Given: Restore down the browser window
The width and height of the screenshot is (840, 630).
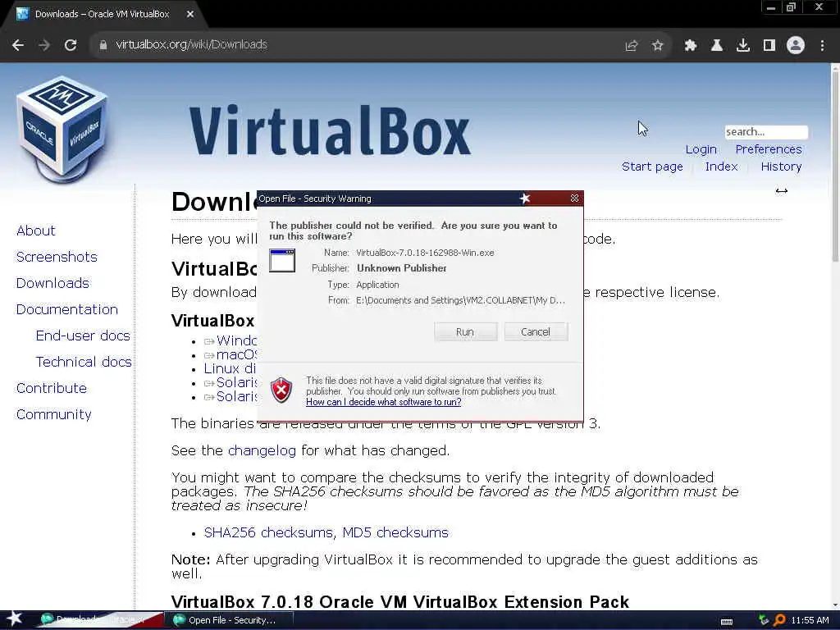Looking at the screenshot, I should [x=791, y=7].
